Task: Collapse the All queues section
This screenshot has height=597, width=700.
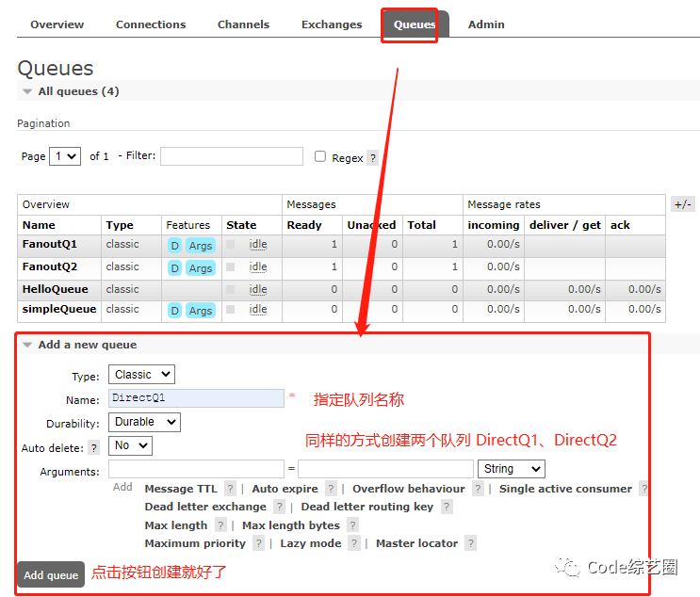Action: [27, 91]
